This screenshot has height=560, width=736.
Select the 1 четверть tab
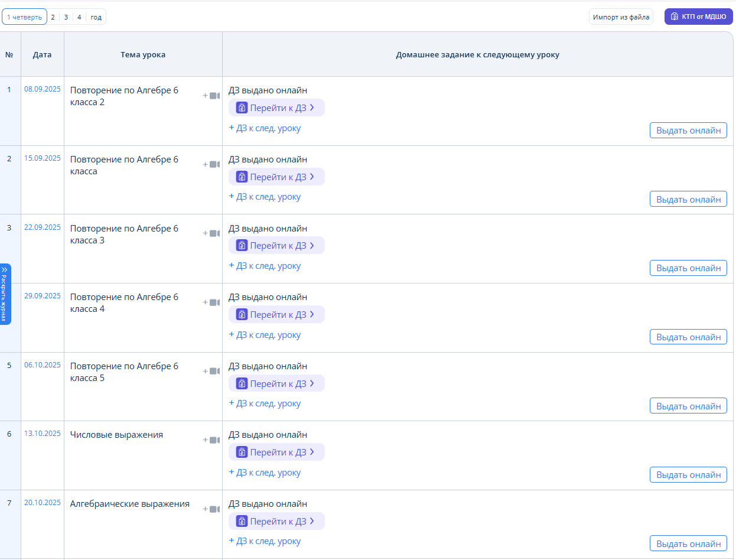pyautogui.click(x=24, y=17)
